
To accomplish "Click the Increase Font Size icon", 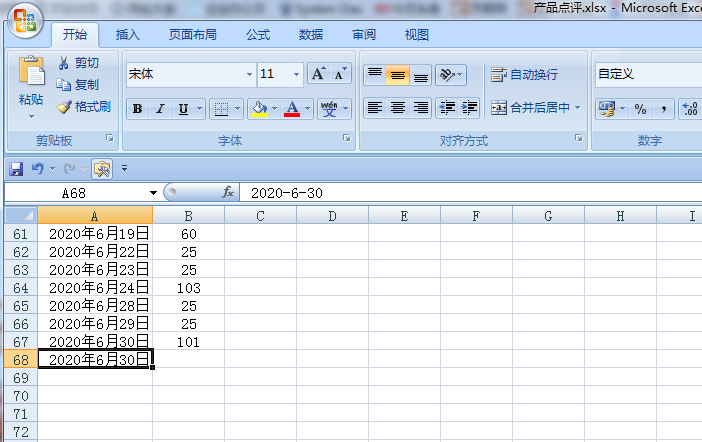I will (318, 75).
